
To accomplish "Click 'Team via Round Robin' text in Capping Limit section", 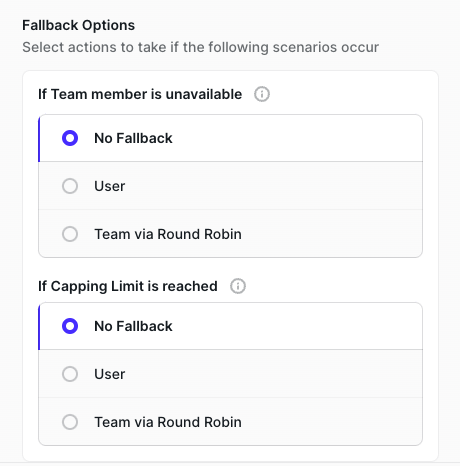I will (x=168, y=422).
